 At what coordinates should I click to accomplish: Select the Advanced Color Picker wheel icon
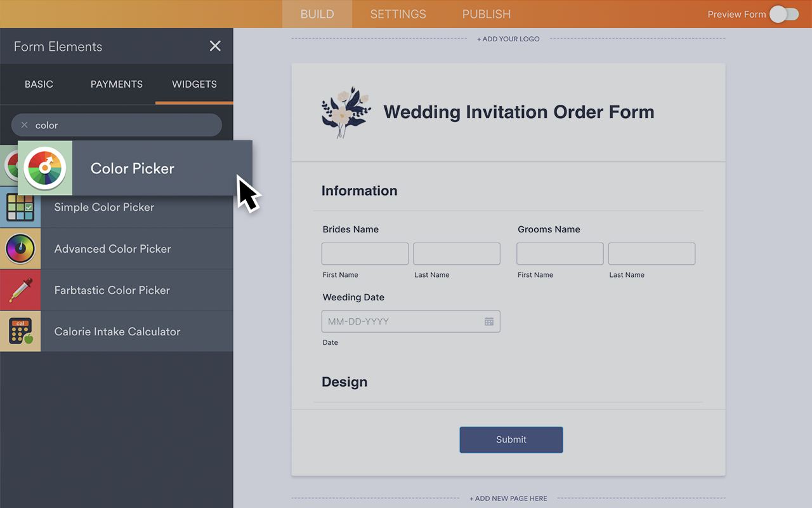point(20,248)
